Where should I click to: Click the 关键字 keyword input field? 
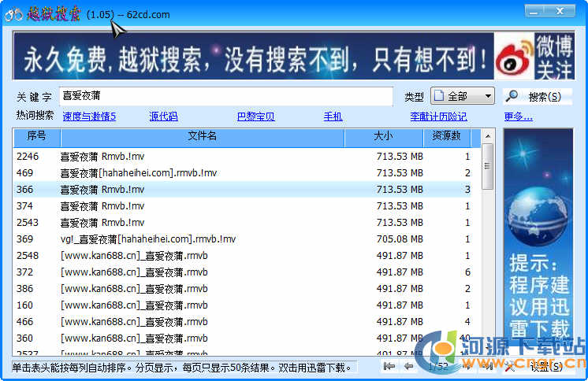point(225,97)
